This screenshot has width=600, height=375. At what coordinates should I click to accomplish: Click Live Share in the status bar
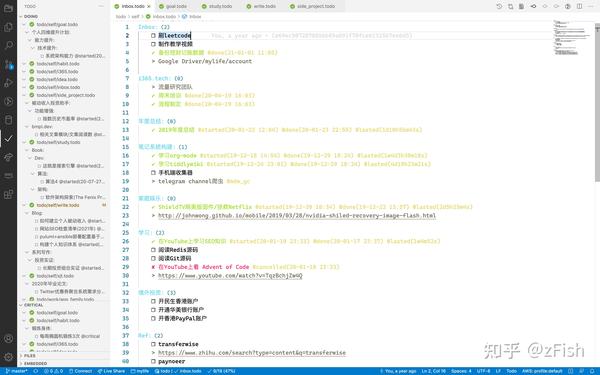coord(111,371)
